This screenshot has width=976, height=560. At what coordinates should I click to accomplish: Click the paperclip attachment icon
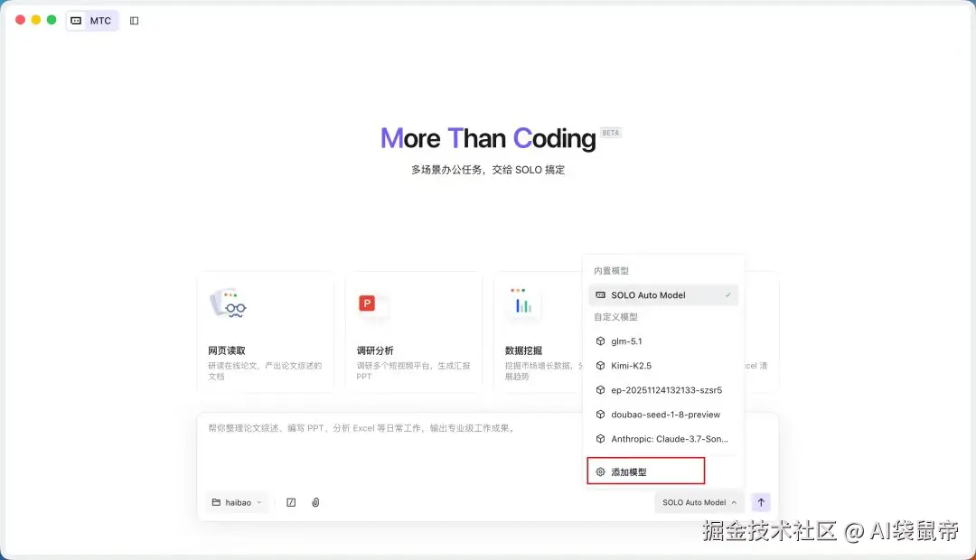point(315,502)
